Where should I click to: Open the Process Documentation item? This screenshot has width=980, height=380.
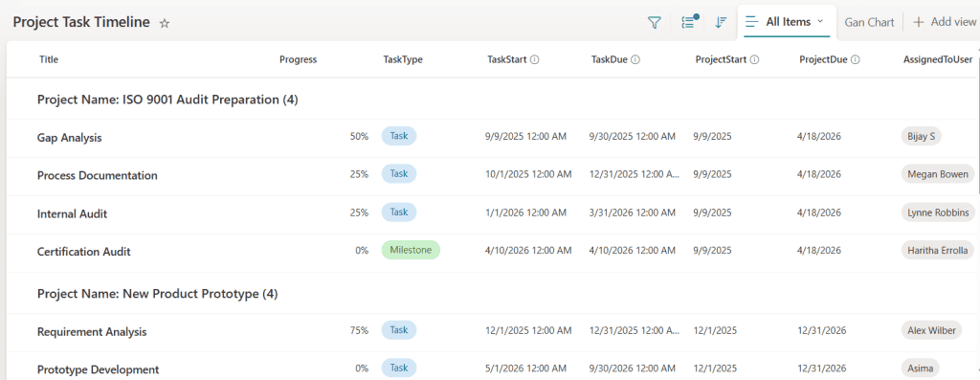coord(97,175)
